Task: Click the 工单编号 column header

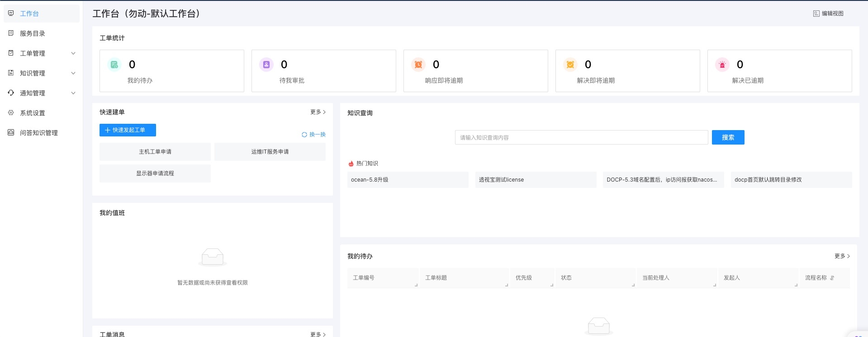Action: point(383,278)
